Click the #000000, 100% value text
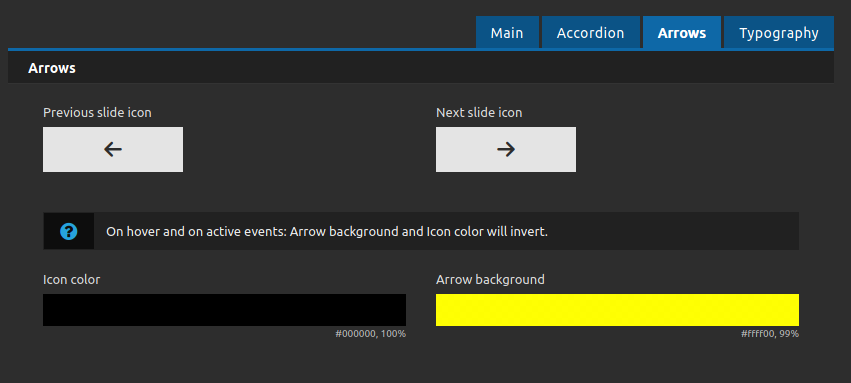This screenshot has width=851, height=383. 371,334
